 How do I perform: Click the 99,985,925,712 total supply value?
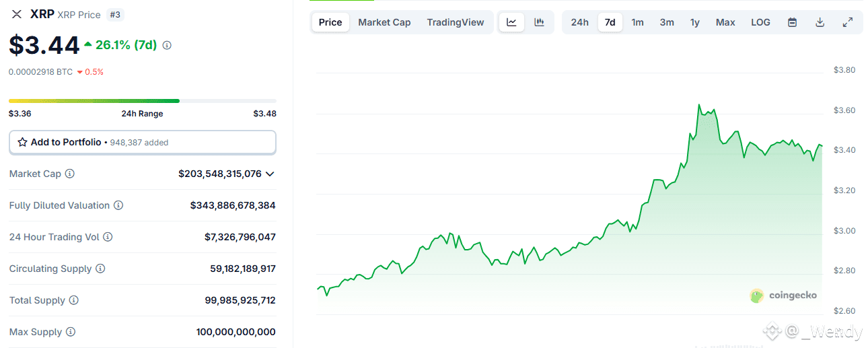coord(240,300)
